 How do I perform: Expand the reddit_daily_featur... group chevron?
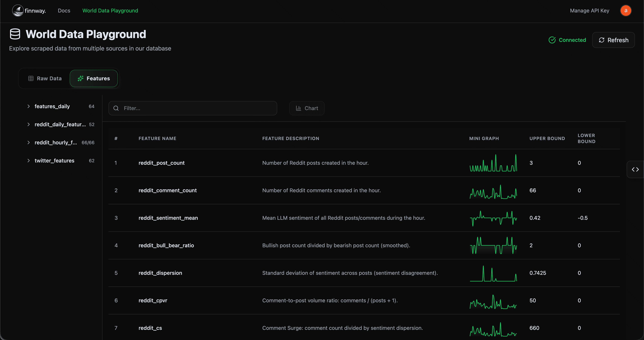28,124
